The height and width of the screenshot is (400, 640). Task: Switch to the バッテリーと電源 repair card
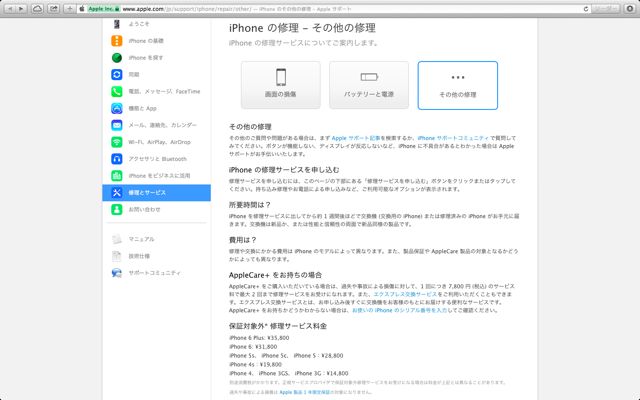click(x=369, y=85)
